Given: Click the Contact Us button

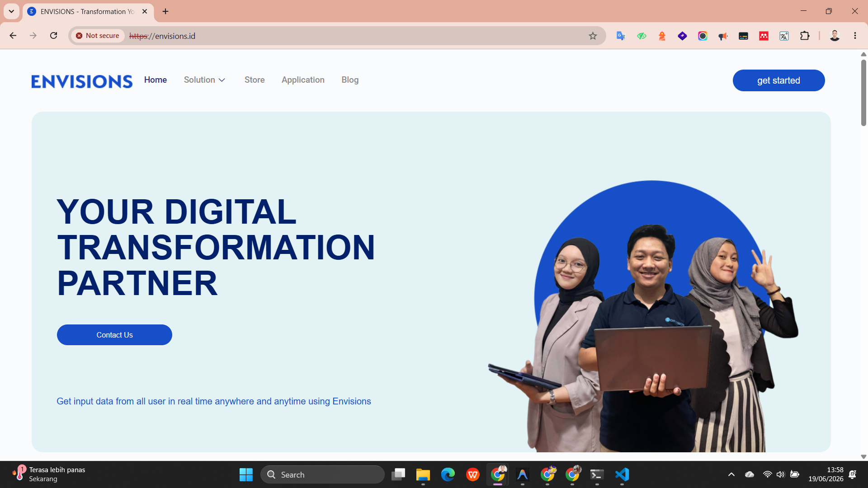Looking at the screenshot, I should click(114, 335).
